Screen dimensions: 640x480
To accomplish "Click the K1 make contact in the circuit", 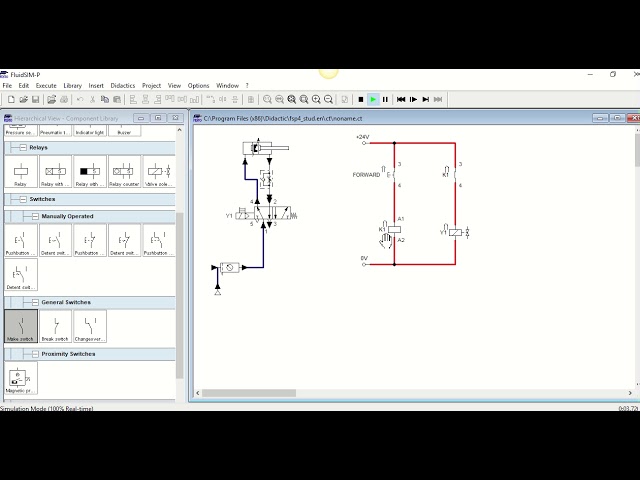I will coord(453,175).
